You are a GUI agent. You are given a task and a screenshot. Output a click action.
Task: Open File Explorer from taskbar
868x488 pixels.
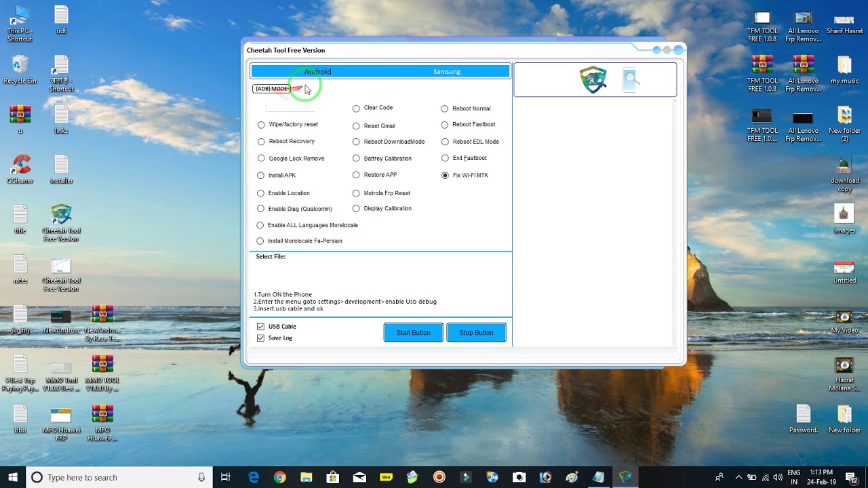click(307, 477)
